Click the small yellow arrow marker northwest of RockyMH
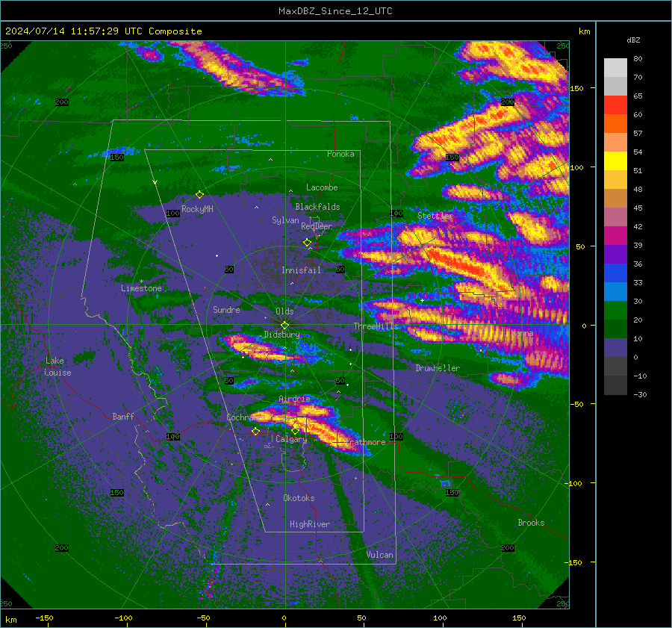 pyautogui.click(x=155, y=182)
